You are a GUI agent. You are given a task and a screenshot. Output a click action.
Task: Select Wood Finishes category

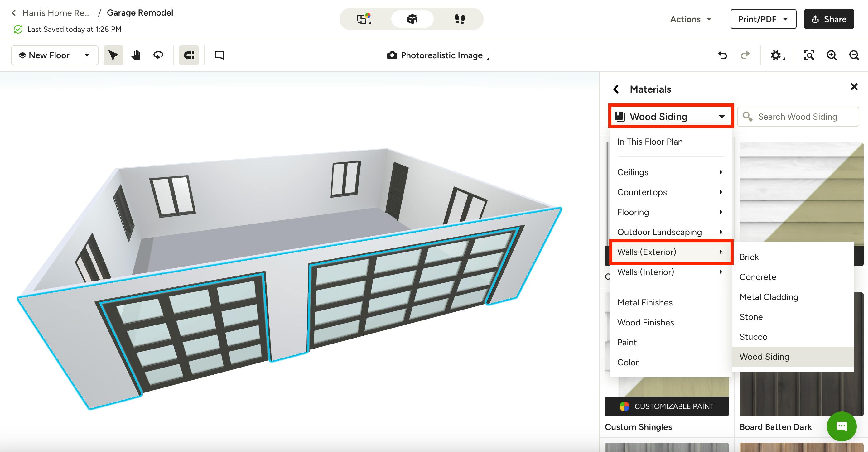pos(671,322)
